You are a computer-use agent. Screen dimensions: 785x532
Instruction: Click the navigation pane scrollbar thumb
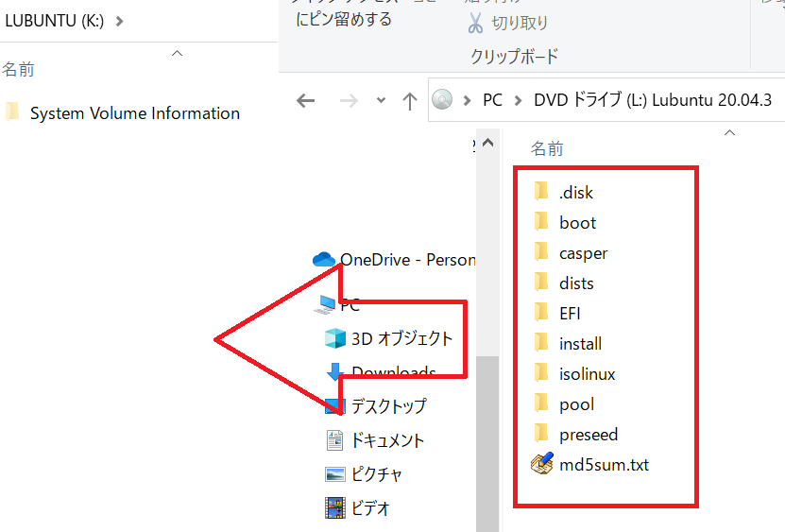tap(487, 443)
